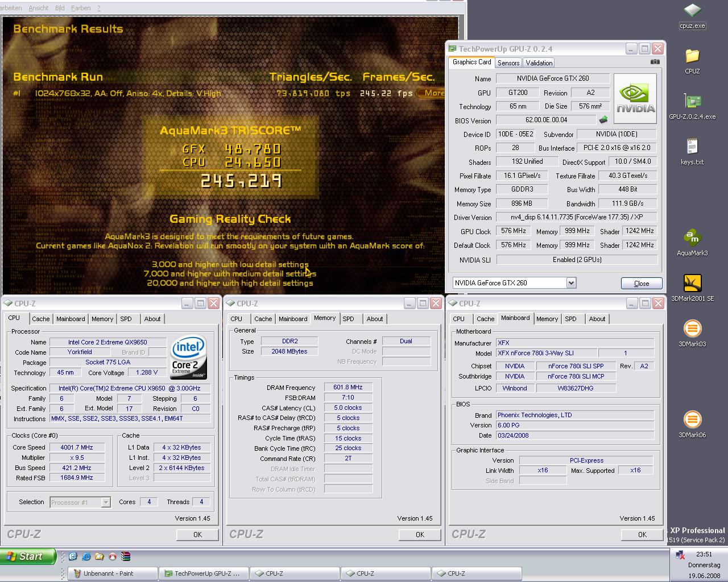This screenshot has height=582, width=728.
Task: Click the red flame quick launch icon
Action: pyautogui.click(x=113, y=556)
